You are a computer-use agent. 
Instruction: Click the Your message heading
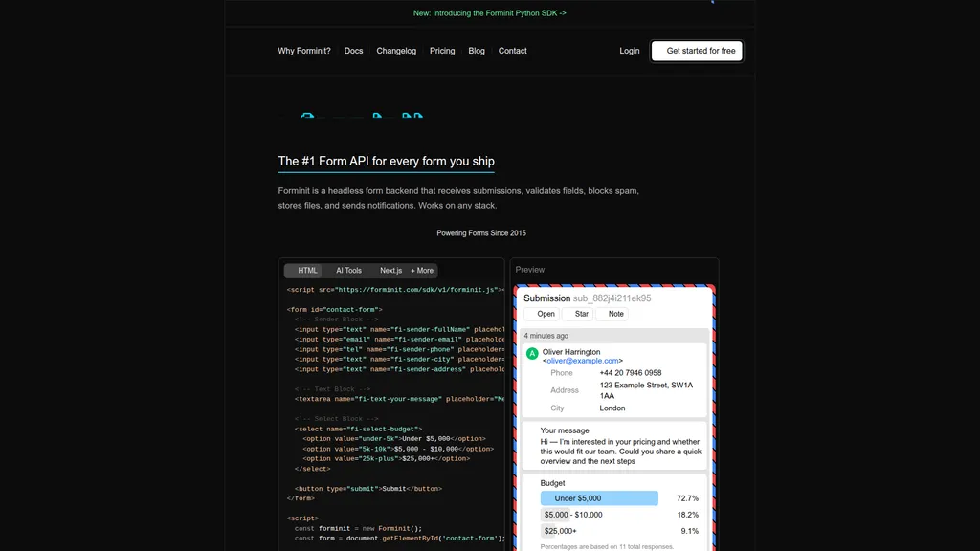(x=565, y=430)
